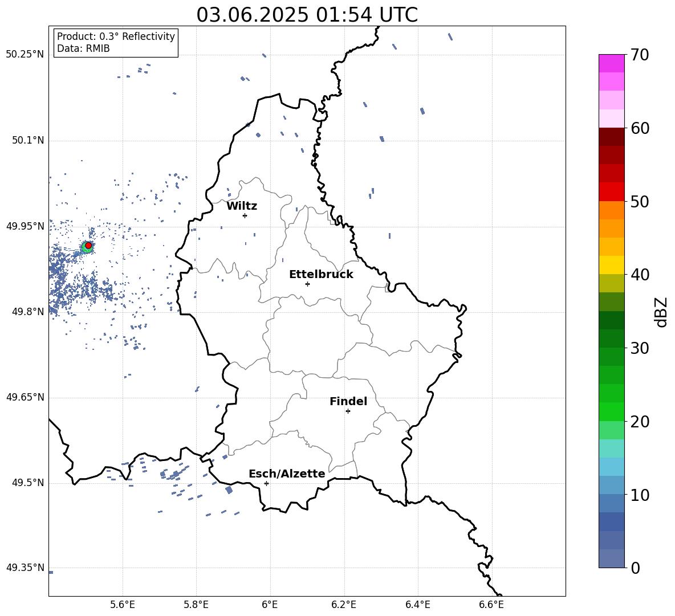
Task: Click the orange colorbar segment below 50
Action: tap(612, 210)
